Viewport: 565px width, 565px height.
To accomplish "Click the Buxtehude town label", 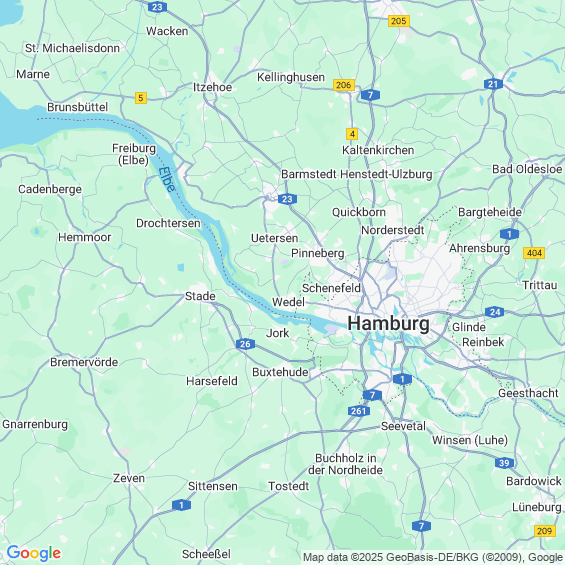I will point(280,372).
